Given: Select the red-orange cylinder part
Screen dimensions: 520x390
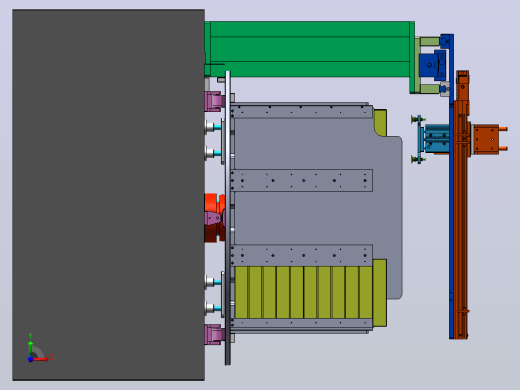Looking at the screenshot, I should pos(215,218).
